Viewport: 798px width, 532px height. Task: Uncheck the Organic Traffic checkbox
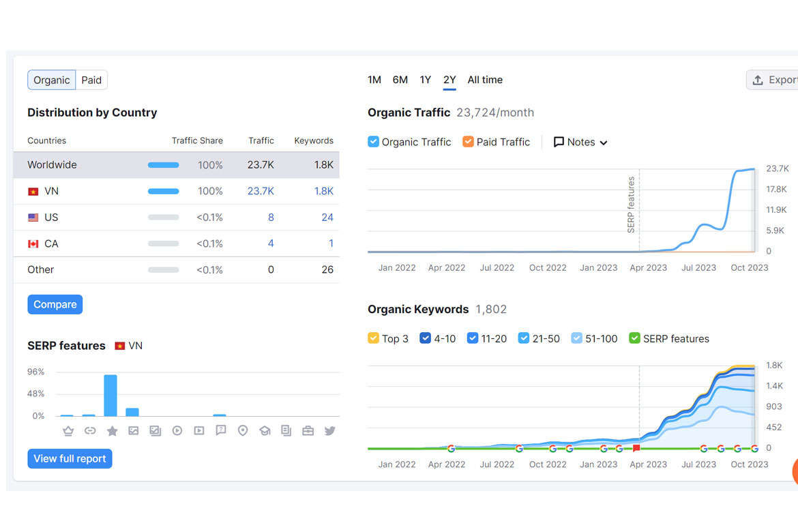pos(373,142)
